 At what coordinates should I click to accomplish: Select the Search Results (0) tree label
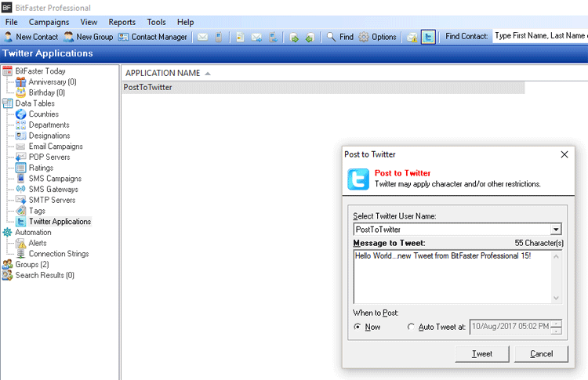click(x=45, y=275)
